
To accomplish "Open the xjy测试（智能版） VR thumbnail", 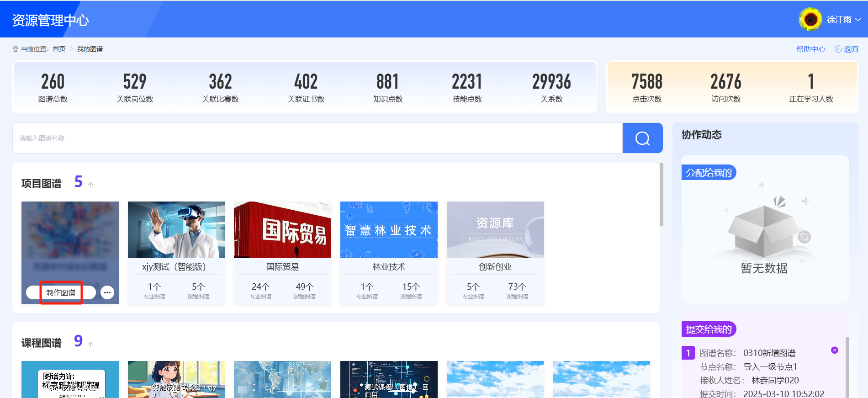I will click(x=176, y=230).
